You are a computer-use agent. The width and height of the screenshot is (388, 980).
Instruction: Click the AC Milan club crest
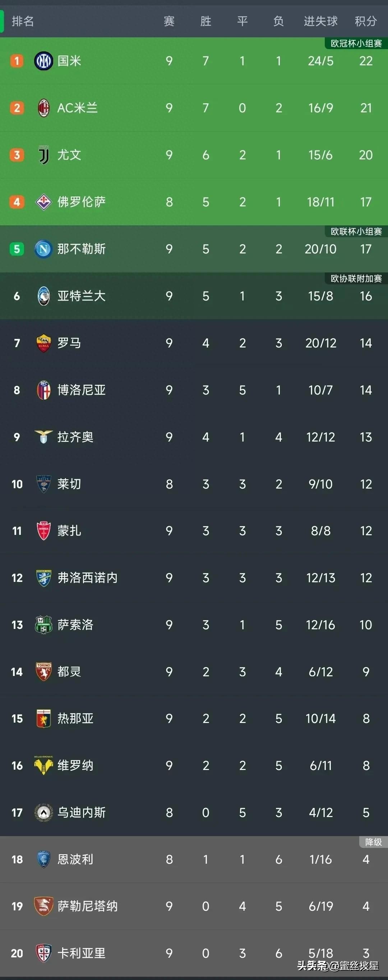pyautogui.click(x=43, y=108)
